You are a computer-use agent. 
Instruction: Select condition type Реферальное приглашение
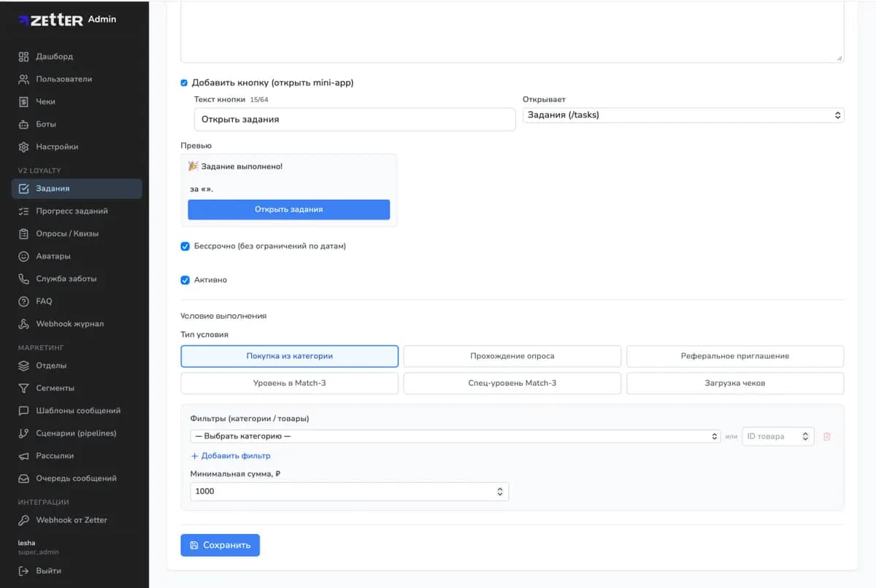click(735, 356)
